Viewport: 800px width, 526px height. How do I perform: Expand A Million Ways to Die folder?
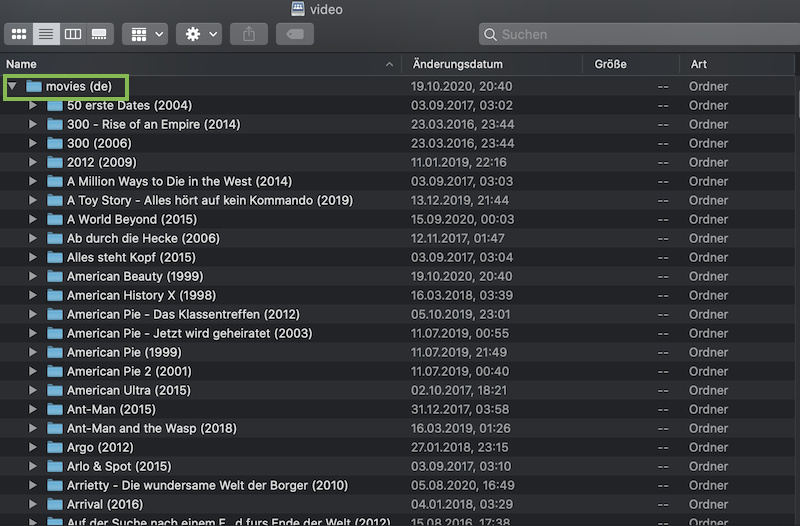click(33, 181)
